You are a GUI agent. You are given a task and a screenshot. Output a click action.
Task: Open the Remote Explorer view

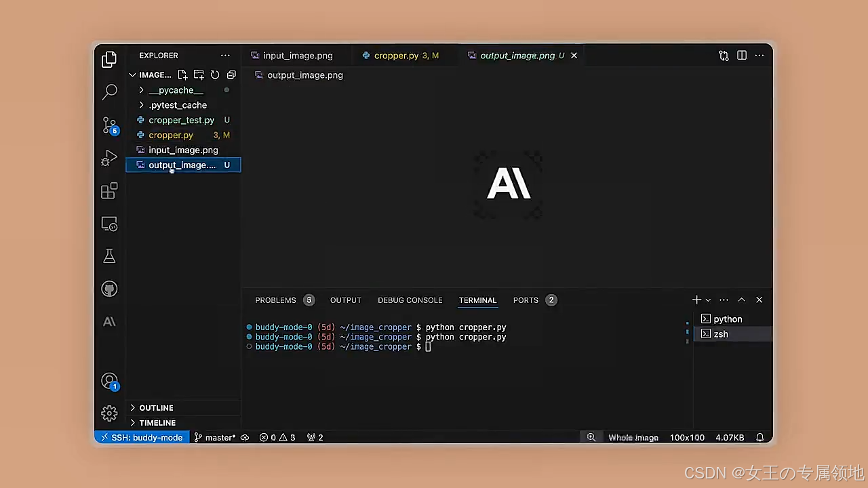[109, 224]
